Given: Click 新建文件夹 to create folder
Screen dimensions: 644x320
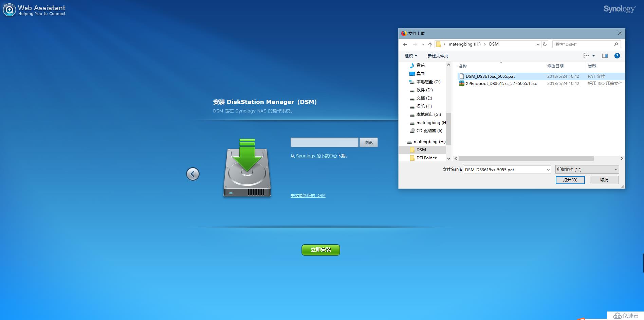Looking at the screenshot, I should point(438,56).
